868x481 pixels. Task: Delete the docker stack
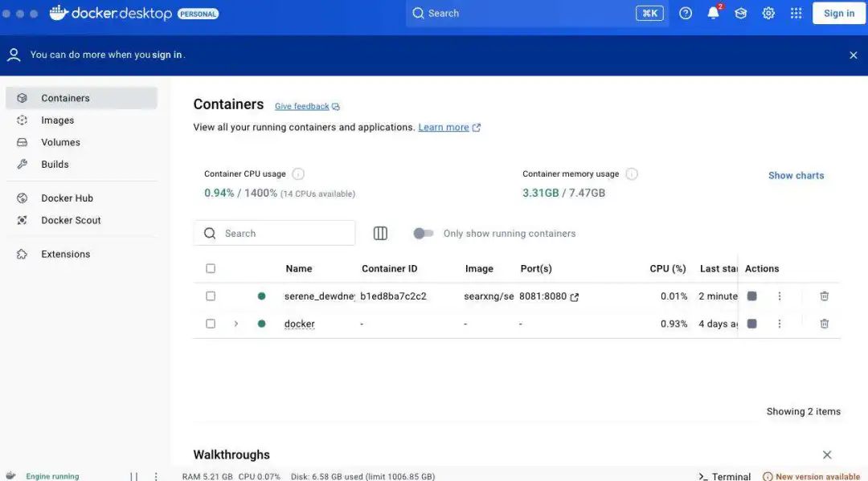click(x=825, y=324)
